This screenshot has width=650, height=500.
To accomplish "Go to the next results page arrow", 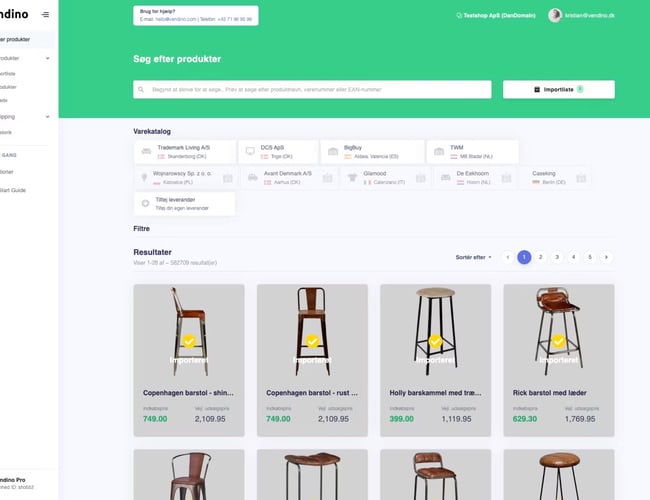I will pos(606,257).
